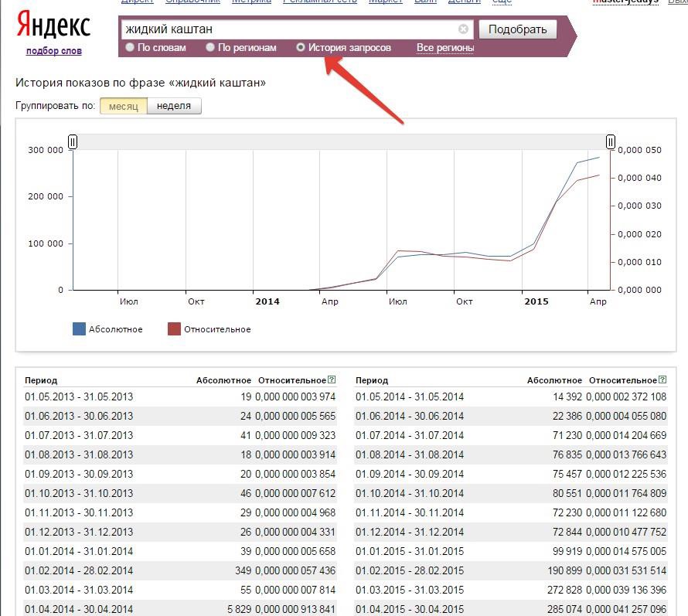The height and width of the screenshot is (616, 688).
Task: Click period «01.04.2014 - 30.04.2014»
Action: (79, 609)
